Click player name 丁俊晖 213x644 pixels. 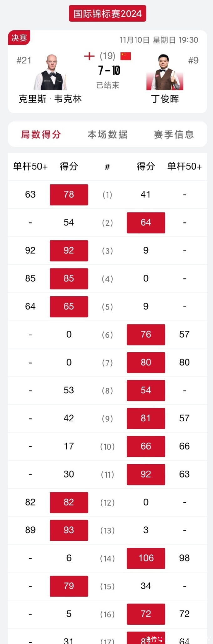[165, 99]
